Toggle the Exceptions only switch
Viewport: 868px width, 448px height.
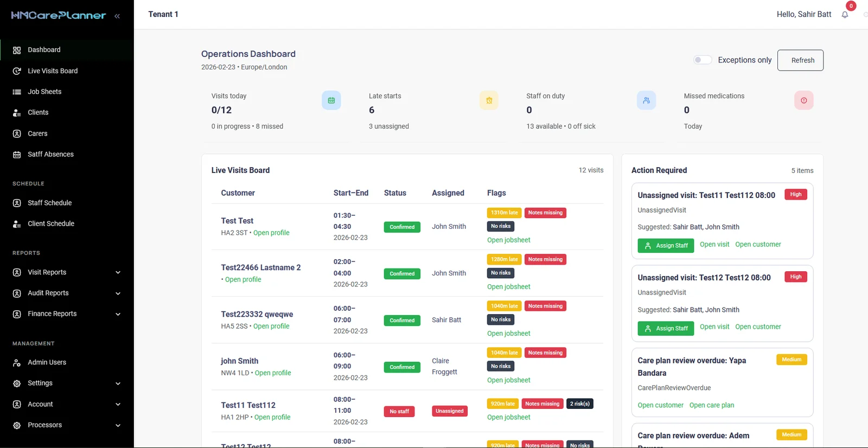pyautogui.click(x=703, y=60)
